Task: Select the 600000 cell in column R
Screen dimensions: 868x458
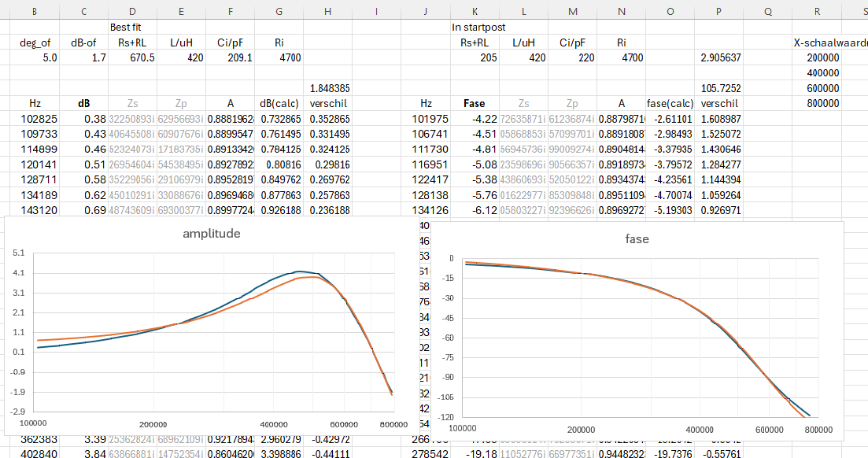Action: pyautogui.click(x=817, y=88)
